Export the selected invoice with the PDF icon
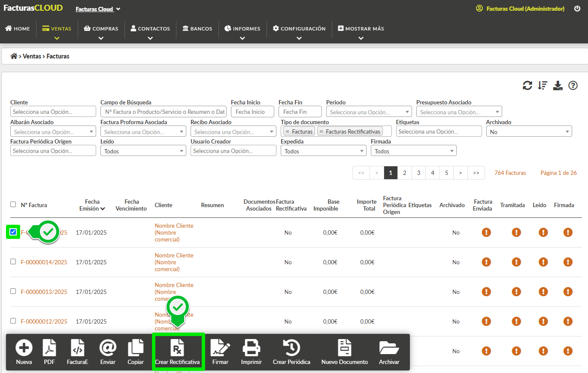Image resolution: width=588 pixels, height=373 pixels. tap(49, 348)
